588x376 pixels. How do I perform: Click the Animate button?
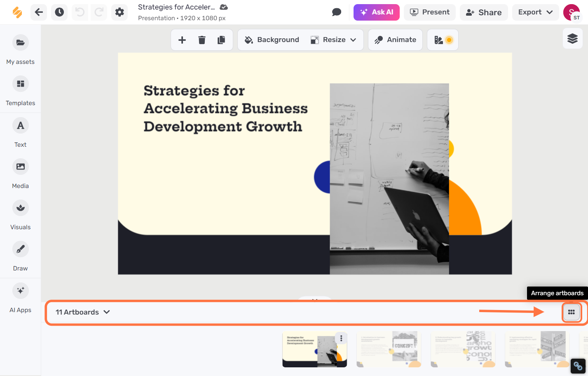click(395, 40)
